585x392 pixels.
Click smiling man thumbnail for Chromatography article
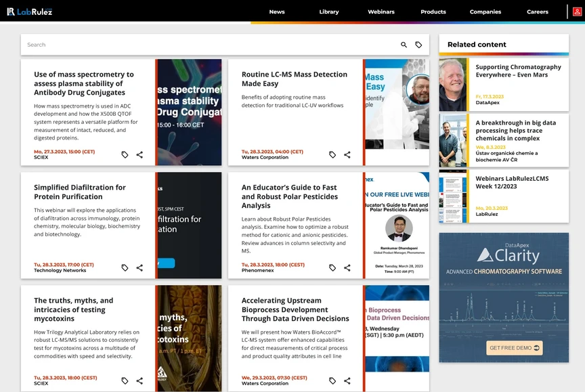pos(452,85)
